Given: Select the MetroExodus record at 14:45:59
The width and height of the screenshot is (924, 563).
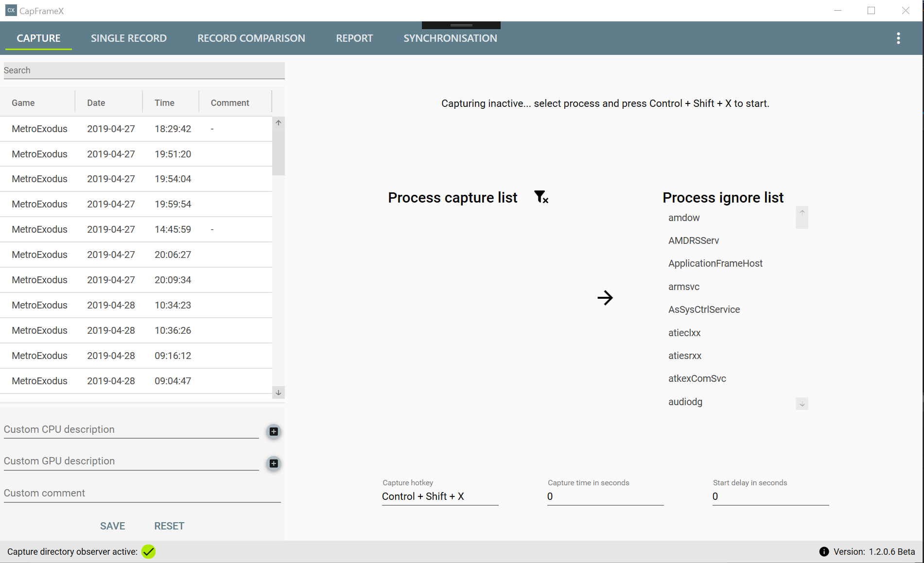Looking at the screenshot, I should tap(136, 230).
